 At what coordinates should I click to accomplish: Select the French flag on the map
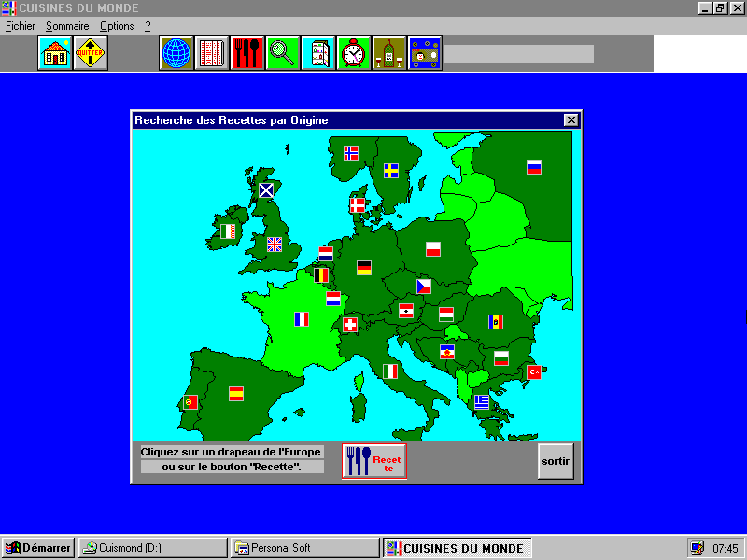[302, 318]
